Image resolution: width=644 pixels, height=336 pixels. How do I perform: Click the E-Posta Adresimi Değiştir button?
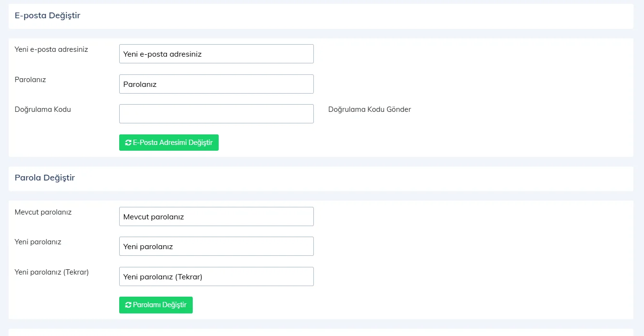[169, 143]
